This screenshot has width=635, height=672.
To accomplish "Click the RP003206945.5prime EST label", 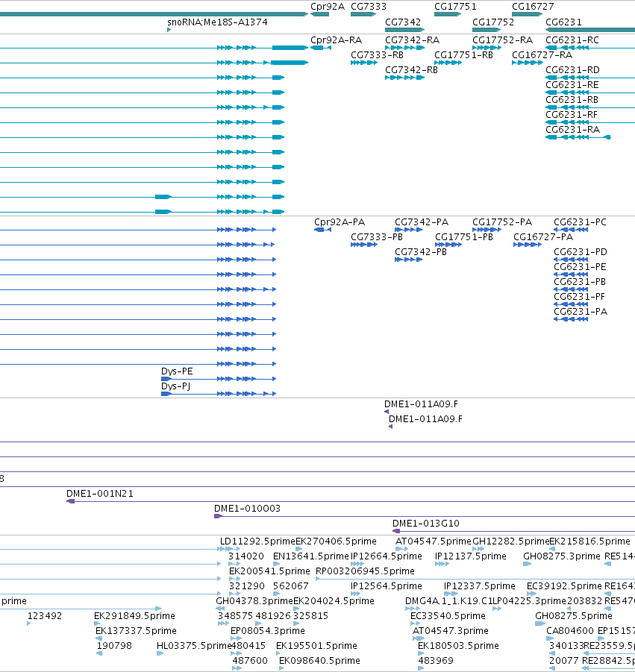I will click(365, 572).
